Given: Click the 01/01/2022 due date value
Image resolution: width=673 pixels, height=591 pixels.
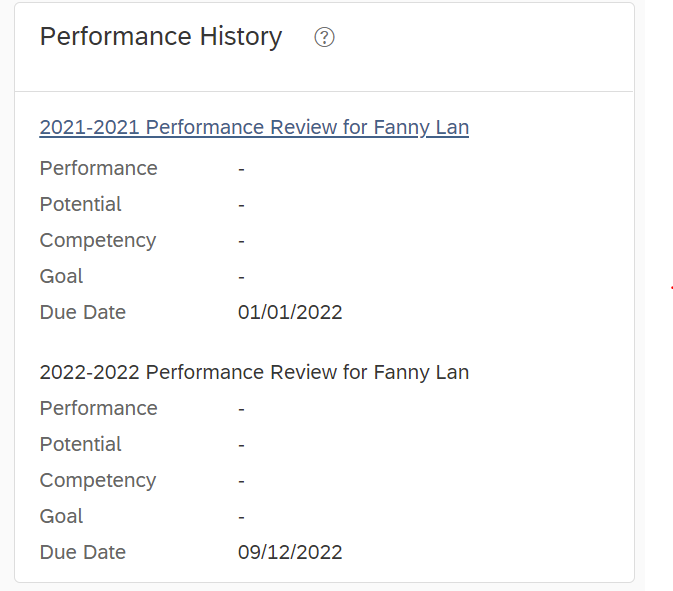Looking at the screenshot, I should [x=290, y=312].
